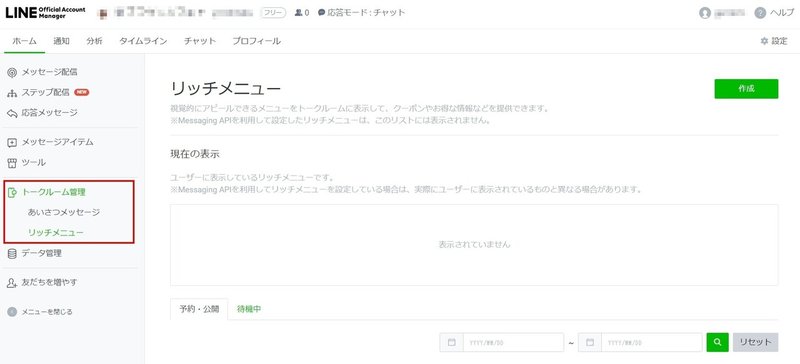Focus the end date input field
800x364 pixels.
(x=652, y=342)
